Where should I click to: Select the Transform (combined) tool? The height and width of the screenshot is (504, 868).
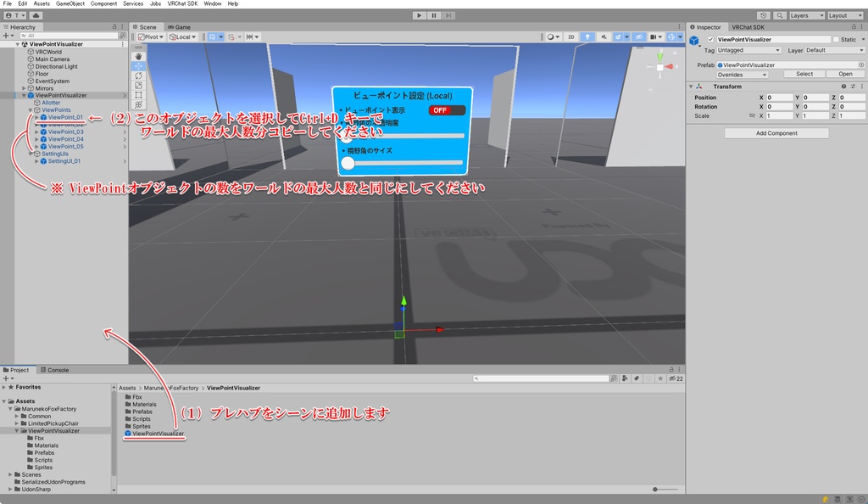[138, 104]
